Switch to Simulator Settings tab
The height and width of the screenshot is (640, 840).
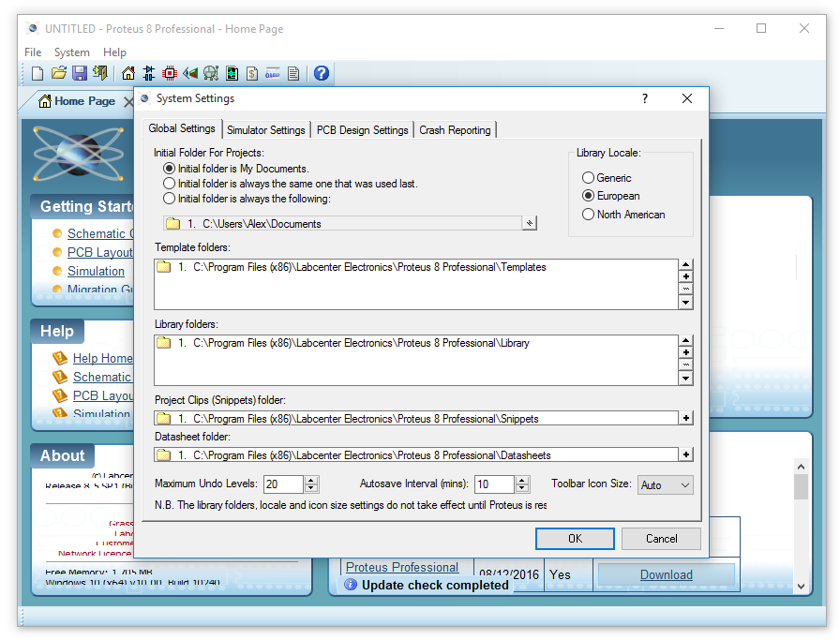[265, 130]
